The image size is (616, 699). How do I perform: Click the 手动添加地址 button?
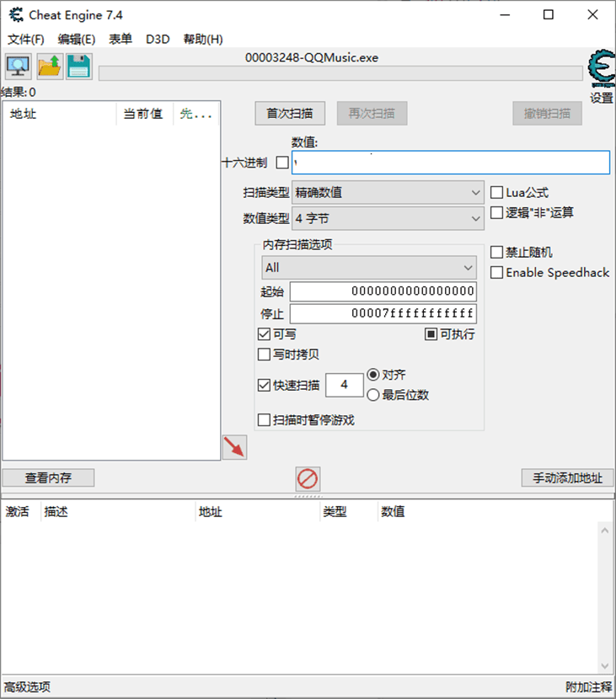tap(567, 478)
